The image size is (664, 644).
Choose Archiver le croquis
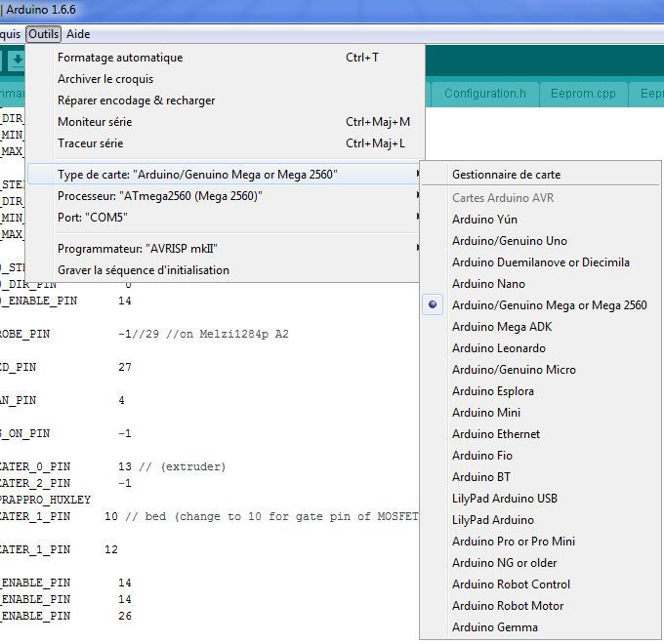(224, 79)
